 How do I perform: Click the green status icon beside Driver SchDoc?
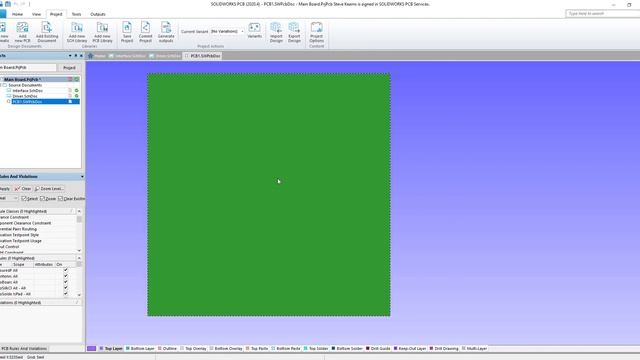point(76,96)
